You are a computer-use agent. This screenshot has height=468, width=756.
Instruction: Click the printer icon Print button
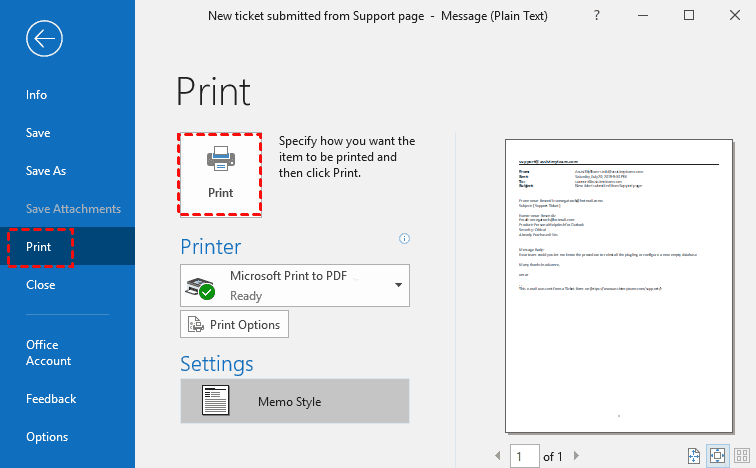click(x=220, y=172)
